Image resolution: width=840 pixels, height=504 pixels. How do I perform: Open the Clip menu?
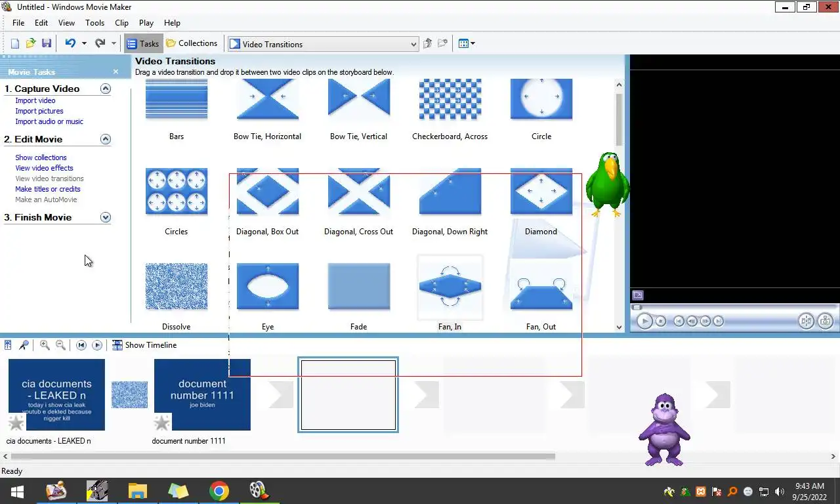pos(122,22)
